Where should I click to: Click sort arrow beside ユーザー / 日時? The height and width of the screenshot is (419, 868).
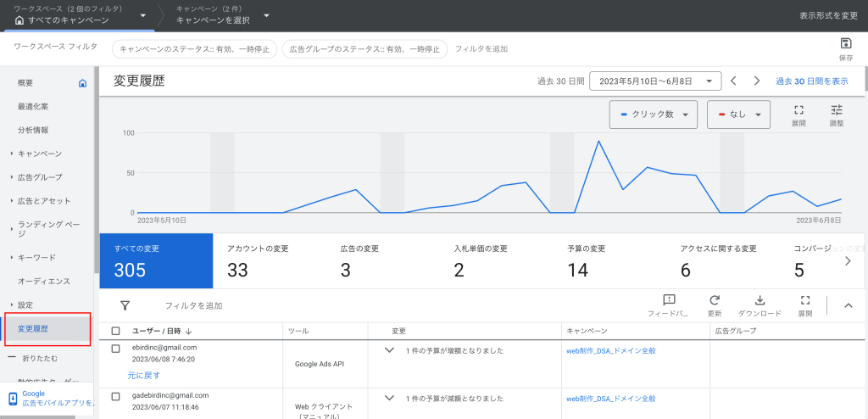pyautogui.click(x=188, y=331)
